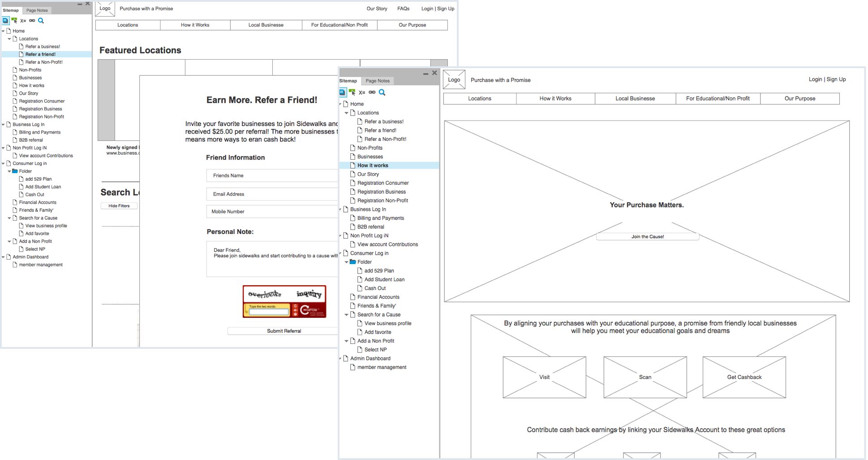Click the magnifier icon in the right Sitemap panel
The width and height of the screenshot is (868, 460).
click(382, 92)
